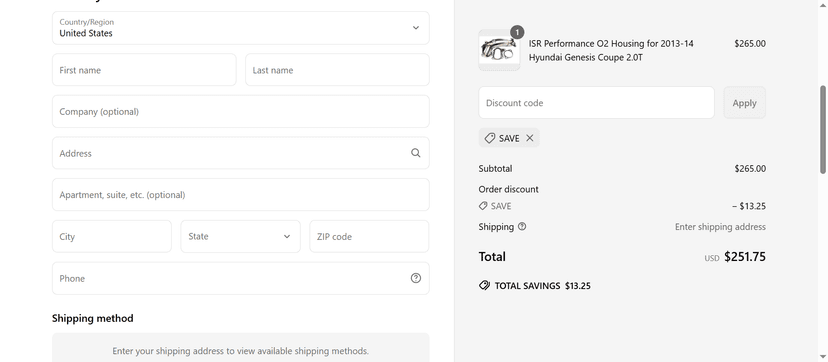Click the total savings tag icon
Viewport: 828px width, 362px height.
point(484,286)
